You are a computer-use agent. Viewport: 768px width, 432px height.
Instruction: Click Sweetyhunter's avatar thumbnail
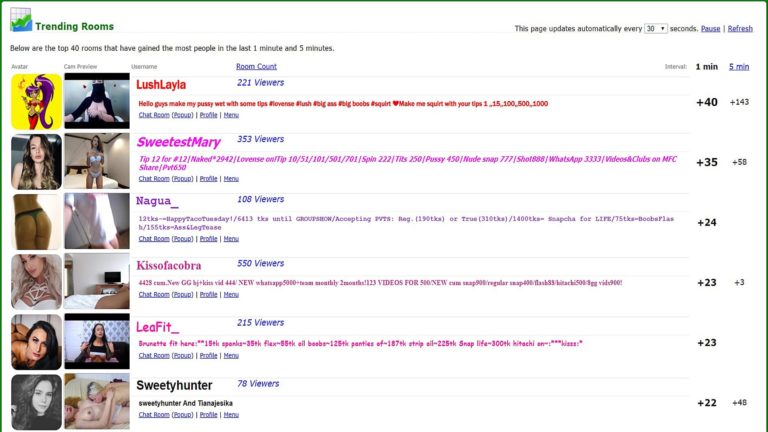click(x=35, y=401)
